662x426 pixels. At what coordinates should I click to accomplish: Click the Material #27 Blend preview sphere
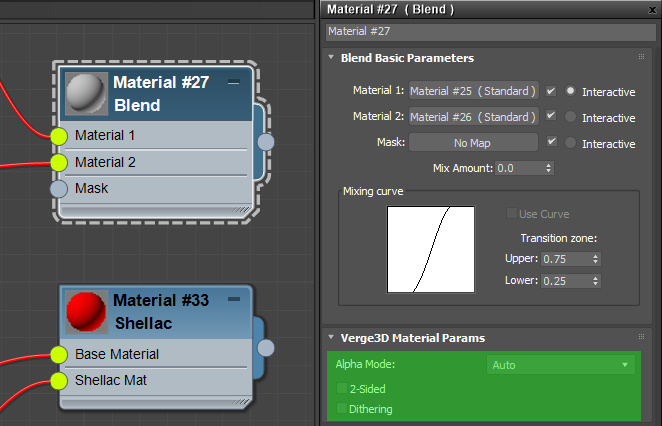point(86,94)
